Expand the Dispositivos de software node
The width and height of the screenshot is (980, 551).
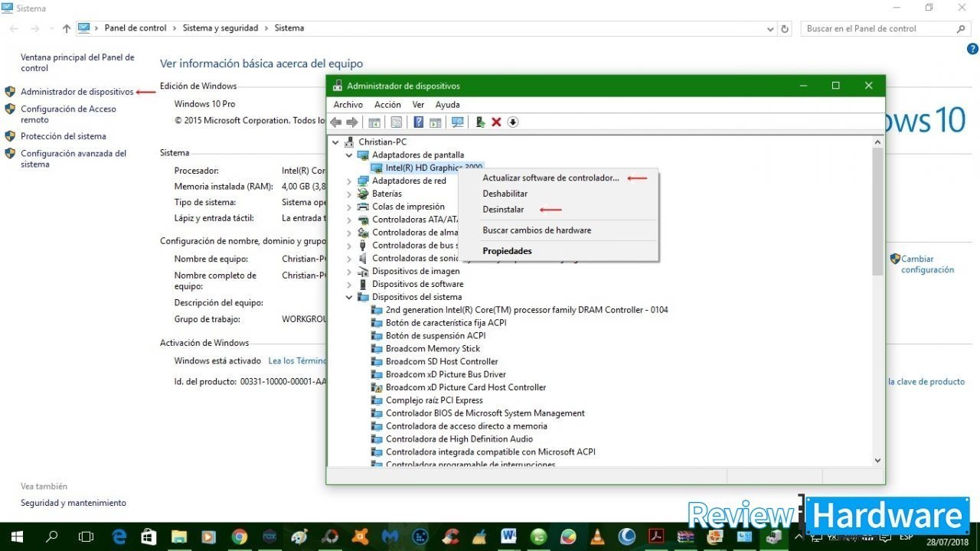coord(349,284)
